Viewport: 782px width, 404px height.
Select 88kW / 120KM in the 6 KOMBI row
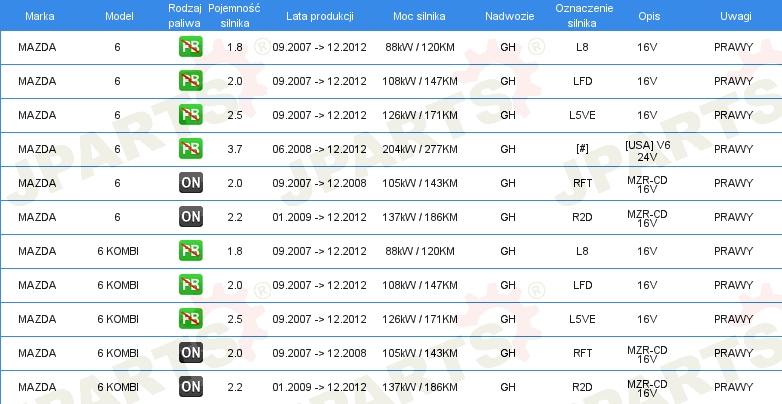[420, 250]
